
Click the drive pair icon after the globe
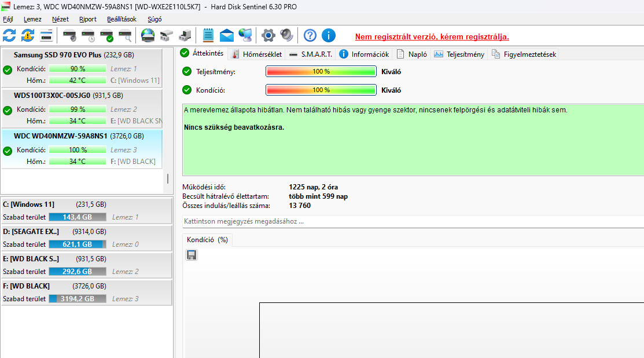[x=166, y=36]
